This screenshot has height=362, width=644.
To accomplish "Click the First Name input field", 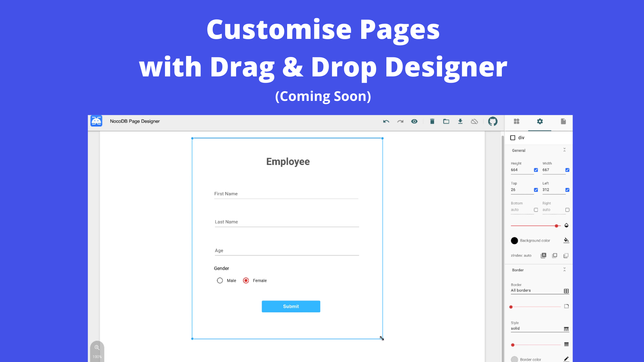I will coord(286,194).
